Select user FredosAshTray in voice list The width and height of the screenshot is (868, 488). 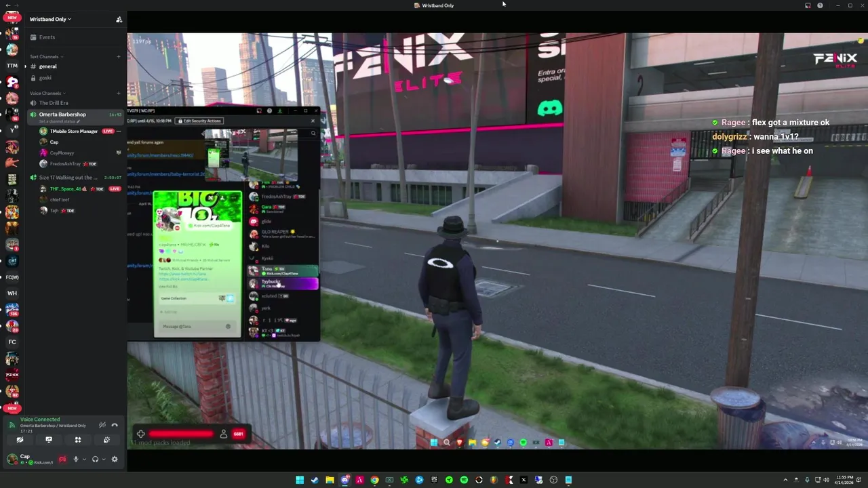click(65, 164)
